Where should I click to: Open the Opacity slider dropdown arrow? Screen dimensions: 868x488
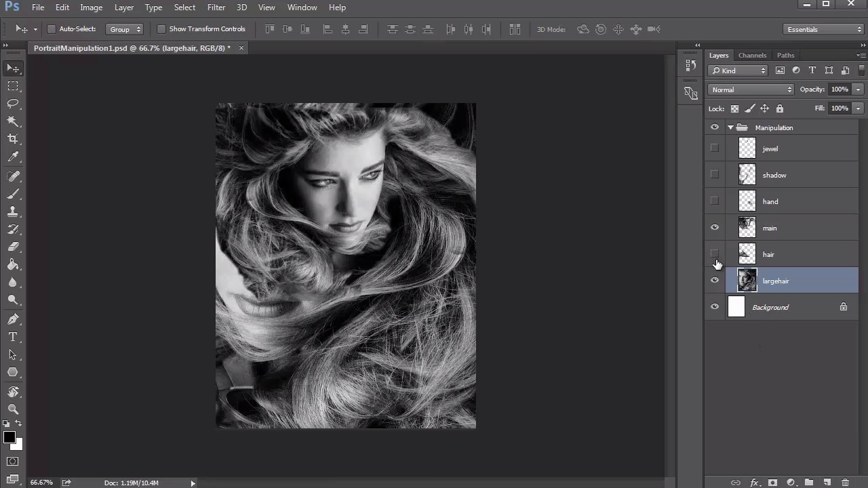click(858, 89)
